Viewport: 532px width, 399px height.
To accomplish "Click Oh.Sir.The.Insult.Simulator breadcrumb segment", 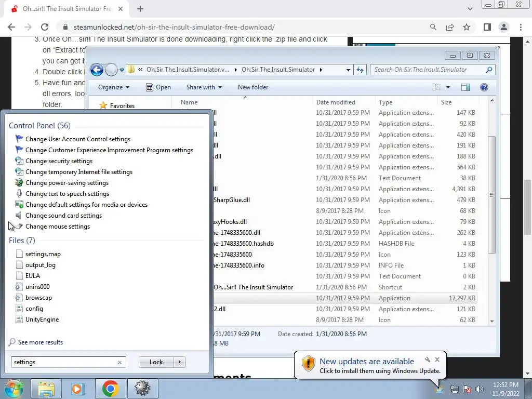I will click(278, 70).
